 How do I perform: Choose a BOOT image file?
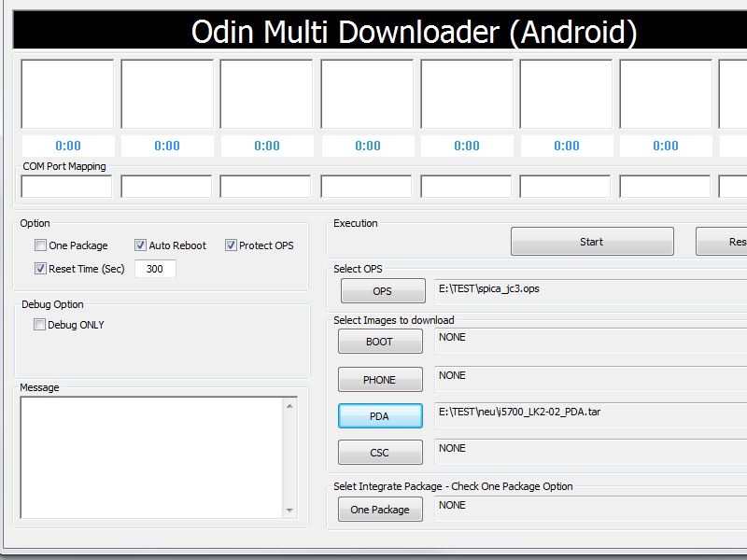point(380,342)
